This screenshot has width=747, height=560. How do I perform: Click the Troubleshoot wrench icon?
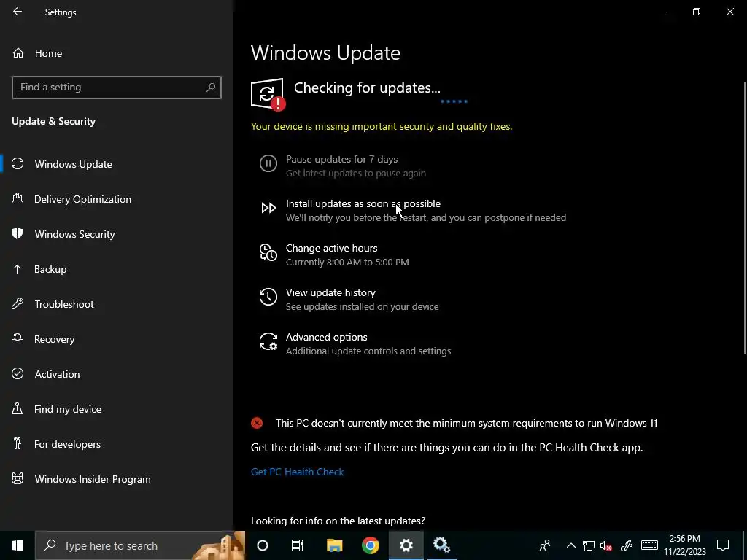point(18,303)
